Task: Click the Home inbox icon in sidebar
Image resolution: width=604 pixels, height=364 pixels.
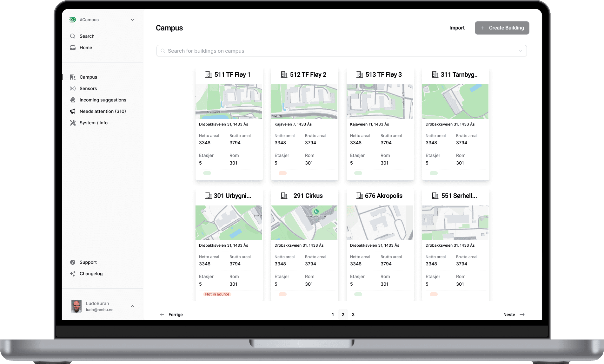Action: tap(73, 48)
